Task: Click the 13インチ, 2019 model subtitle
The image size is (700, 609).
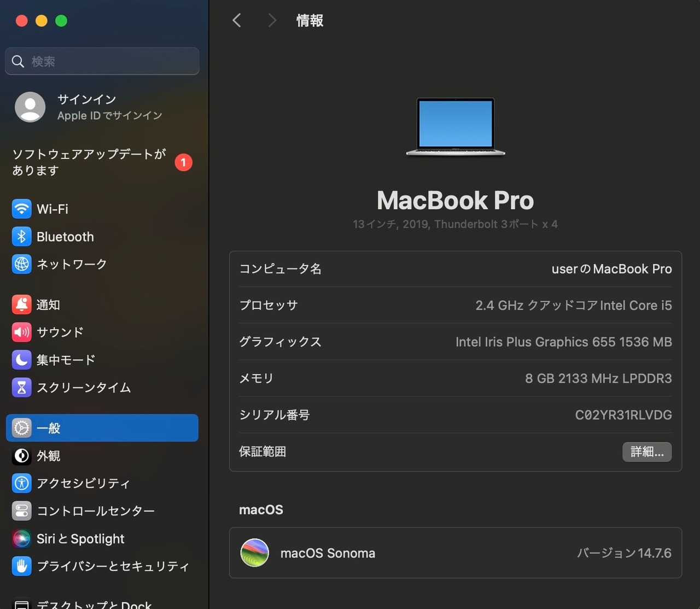Action: pos(456,224)
